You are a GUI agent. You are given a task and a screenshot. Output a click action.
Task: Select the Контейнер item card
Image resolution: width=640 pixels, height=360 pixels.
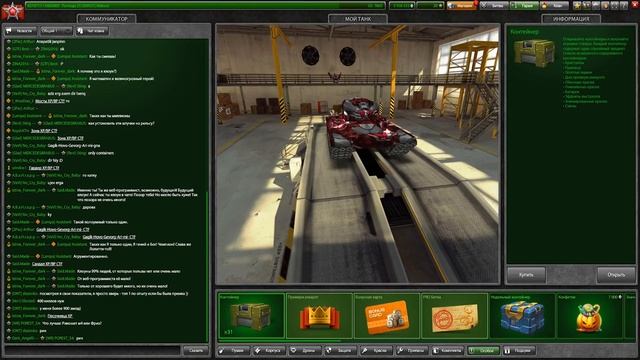tap(251, 316)
